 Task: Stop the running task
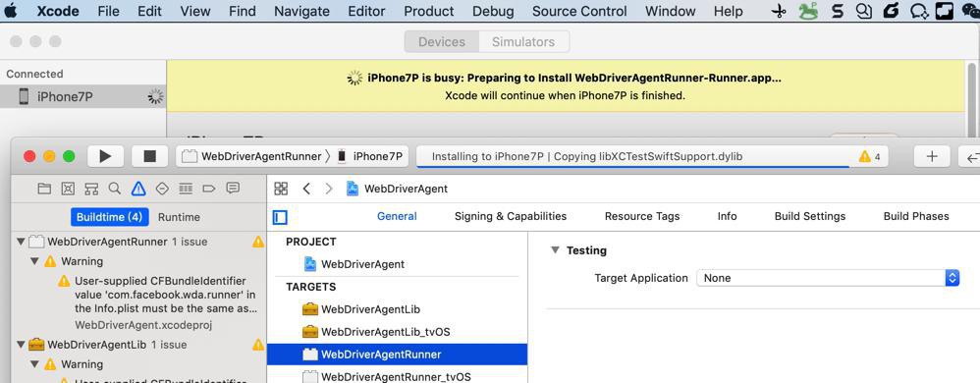coord(149,156)
